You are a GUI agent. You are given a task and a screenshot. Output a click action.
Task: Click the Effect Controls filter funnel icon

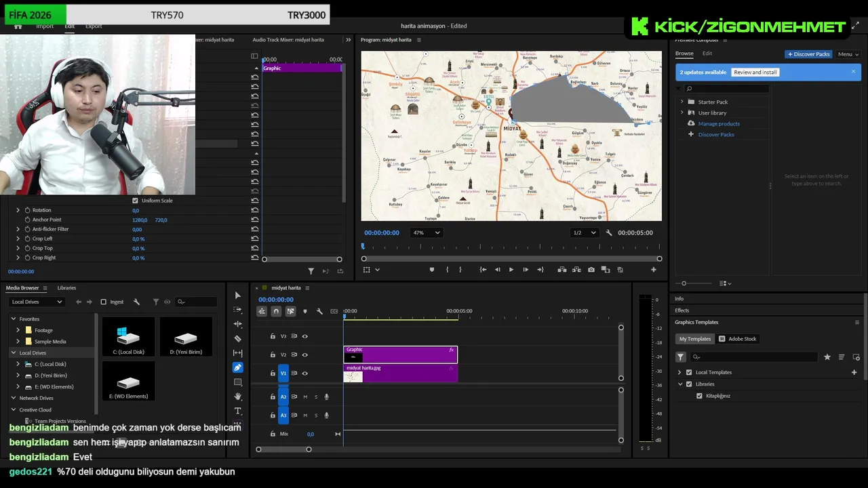311,271
